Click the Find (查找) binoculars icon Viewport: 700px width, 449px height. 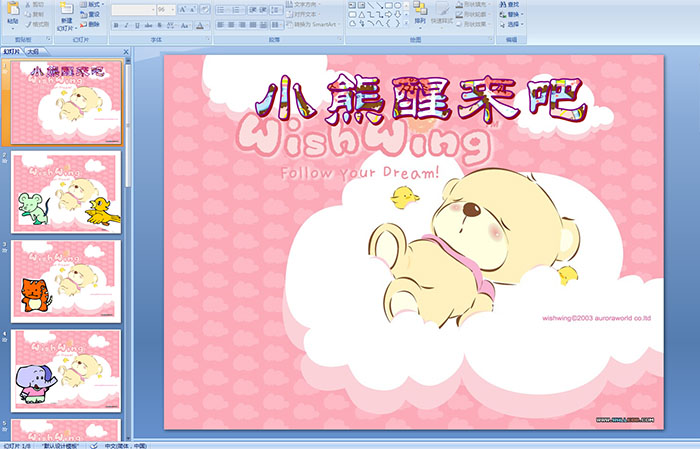(x=502, y=4)
